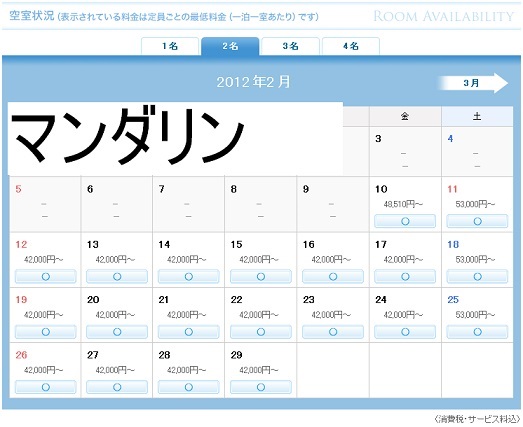Choose the available circle on February 14

coord(188,277)
